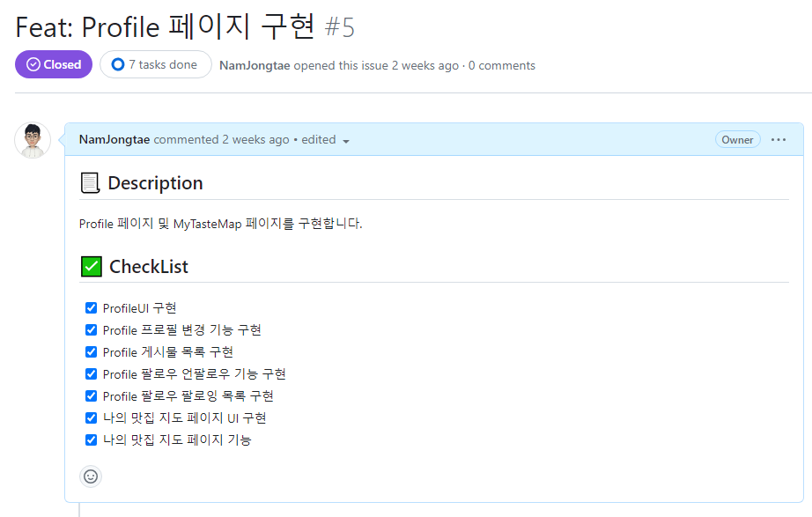Screen dimensions: 812x517
Task: Click the '7 tasks done' button
Action: point(156,63)
